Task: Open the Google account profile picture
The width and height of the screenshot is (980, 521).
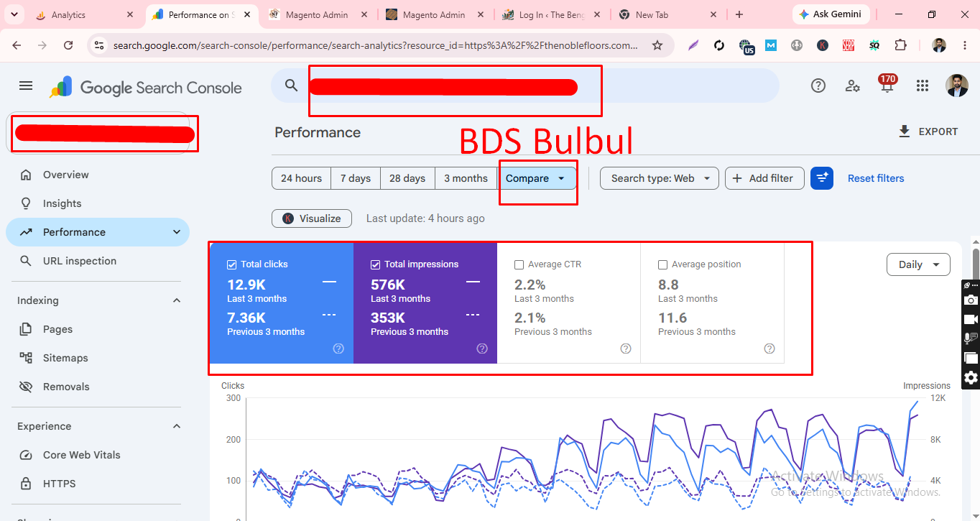Action: pyautogui.click(x=956, y=86)
